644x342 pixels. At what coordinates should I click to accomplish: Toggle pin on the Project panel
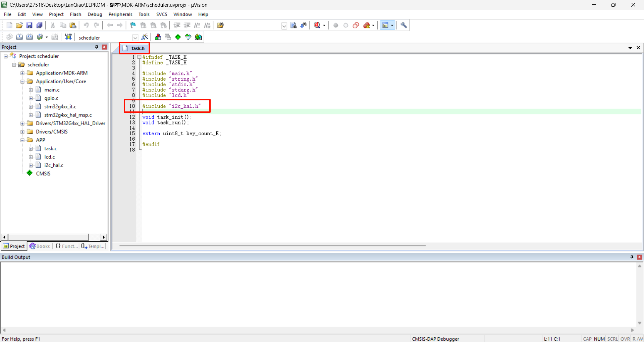tap(97, 47)
